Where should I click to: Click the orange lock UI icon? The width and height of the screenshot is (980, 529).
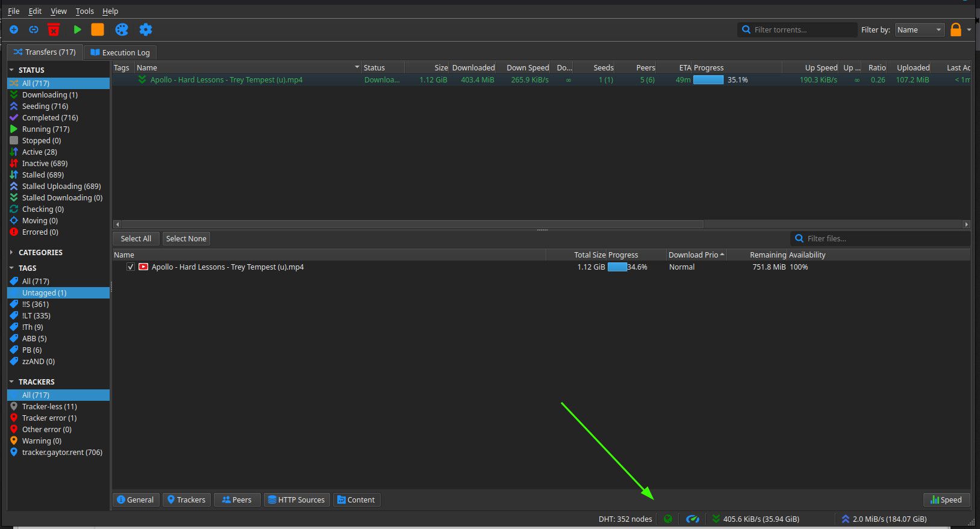(956, 29)
